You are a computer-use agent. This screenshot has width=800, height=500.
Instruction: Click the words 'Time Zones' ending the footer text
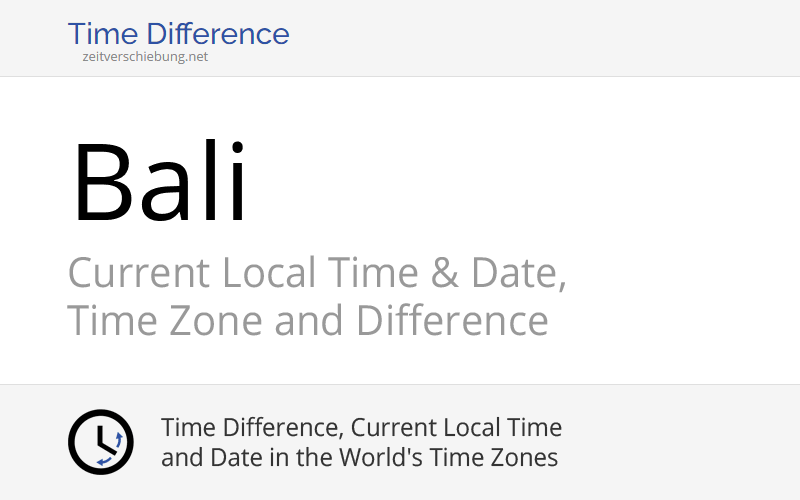[x=493, y=457]
